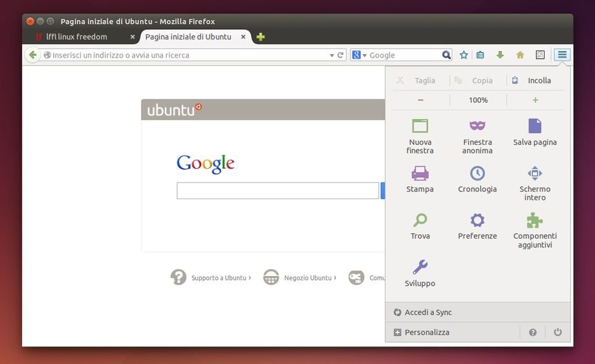Follow the Supporto a Ubuntu link

pos(219,278)
